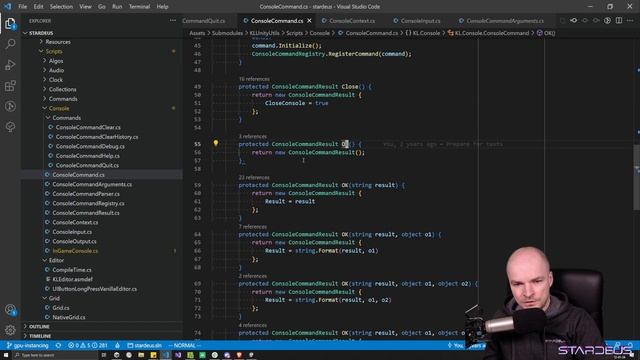This screenshot has height=360, width=640.
Task: Open ConsoleCommandRegistry.cs file
Action: tap(102, 203)
